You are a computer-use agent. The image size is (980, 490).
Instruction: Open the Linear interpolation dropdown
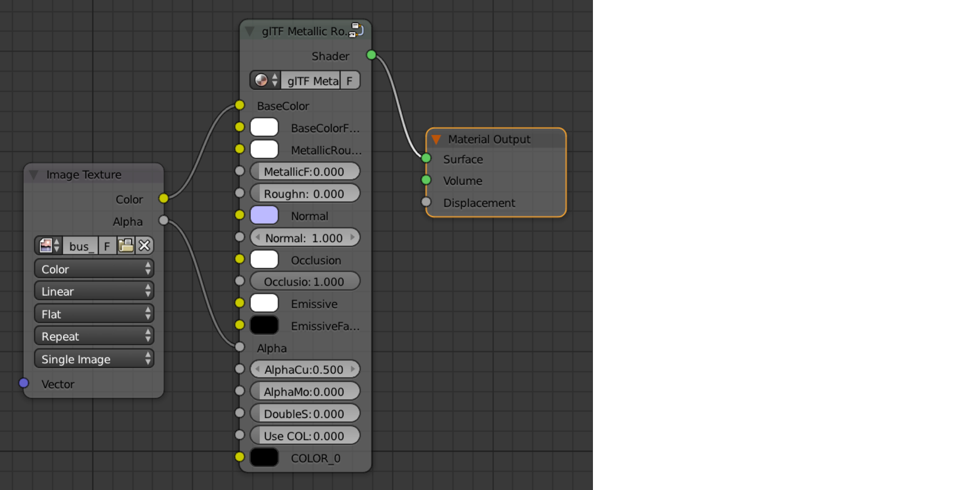94,291
